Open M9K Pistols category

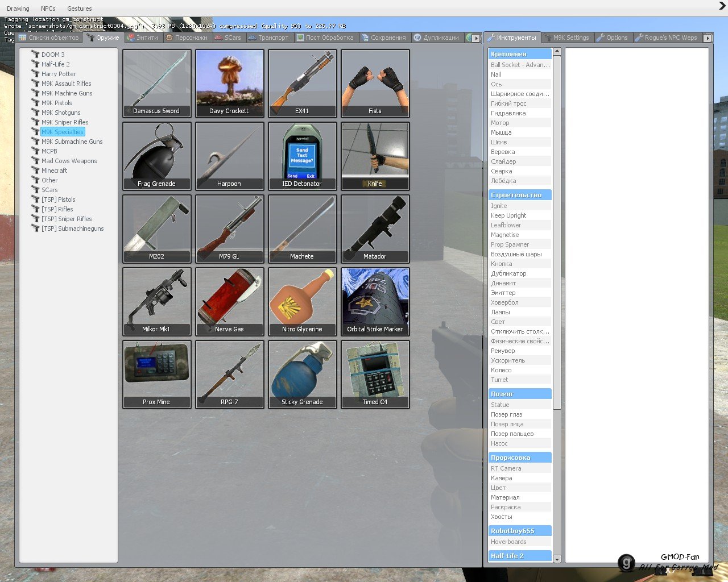[57, 103]
